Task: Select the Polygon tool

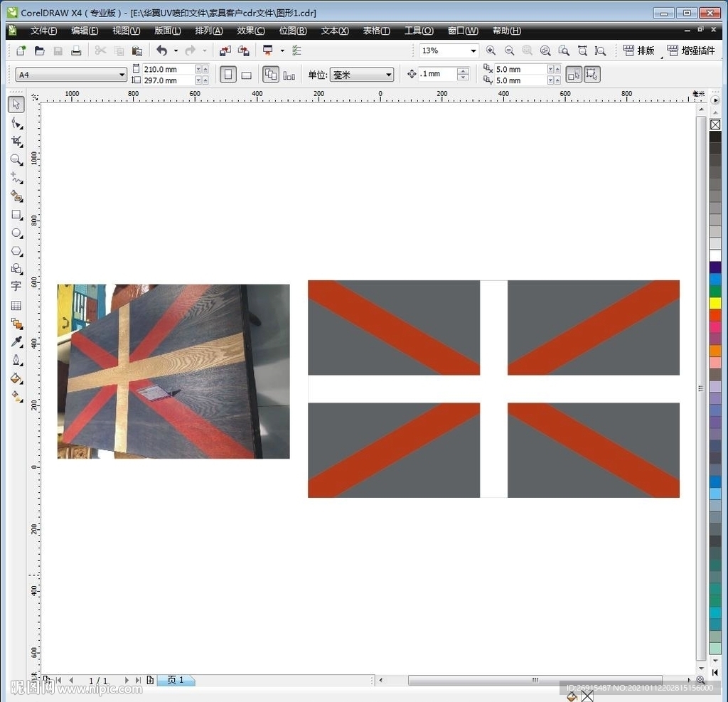Action: coord(16,251)
